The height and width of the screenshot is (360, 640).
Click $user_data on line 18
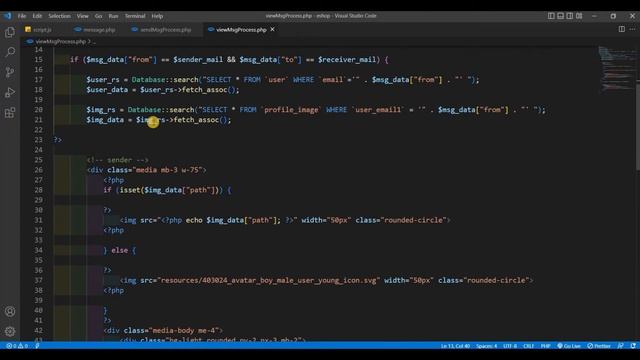(107, 90)
